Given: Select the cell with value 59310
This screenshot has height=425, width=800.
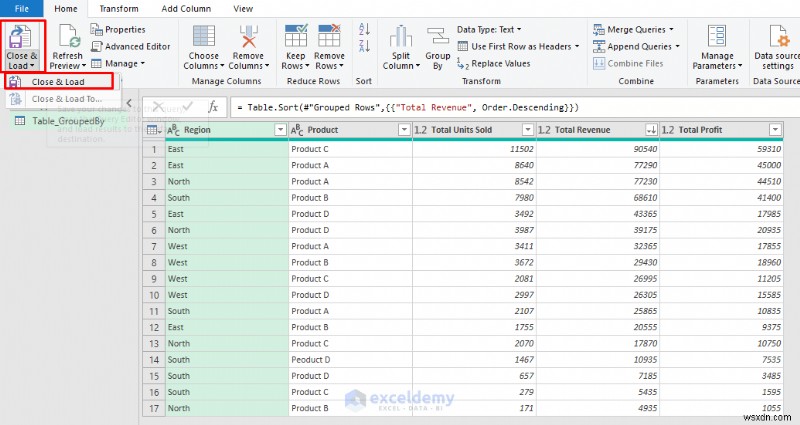Looking at the screenshot, I should pyautogui.click(x=721, y=149).
